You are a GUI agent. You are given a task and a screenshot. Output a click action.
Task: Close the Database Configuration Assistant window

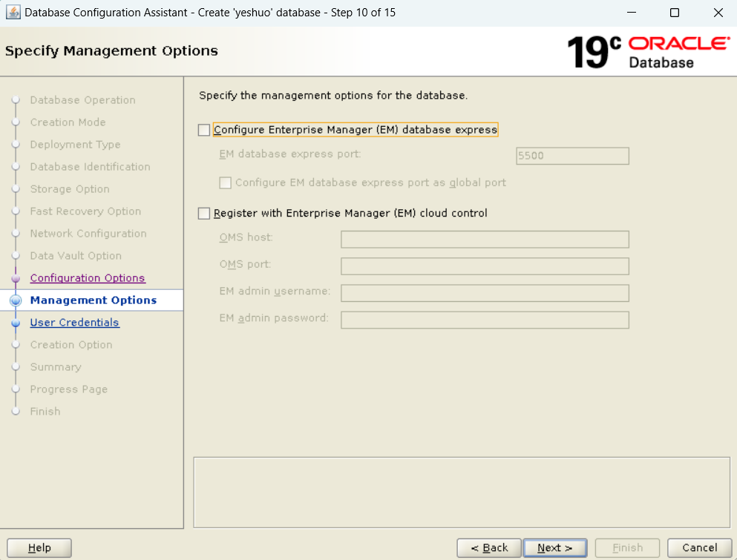click(x=718, y=12)
